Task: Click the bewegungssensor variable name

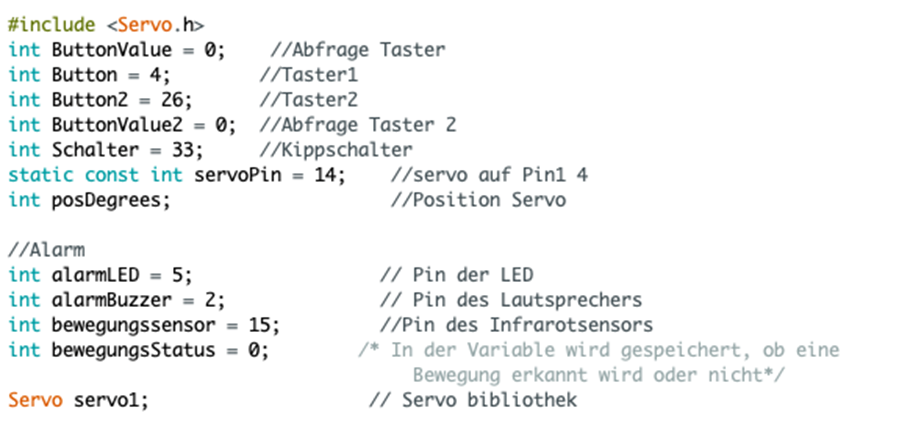Action: click(x=120, y=325)
